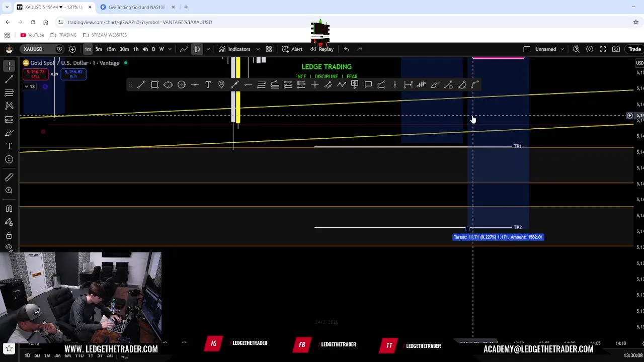Open the Trade panel

coord(634,49)
